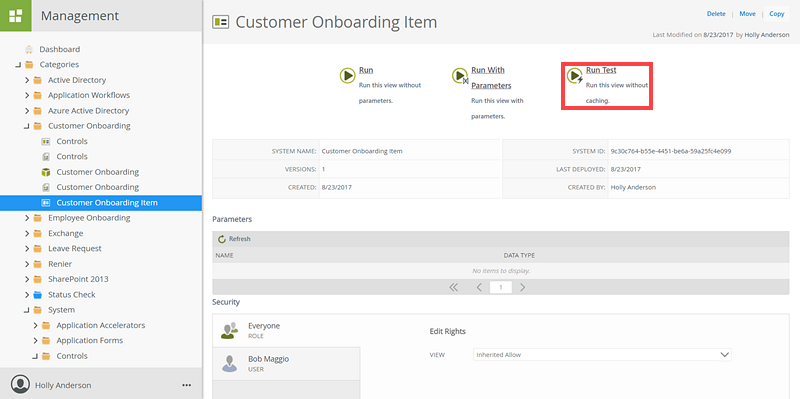Click the Leave Request folder icon

[37, 248]
